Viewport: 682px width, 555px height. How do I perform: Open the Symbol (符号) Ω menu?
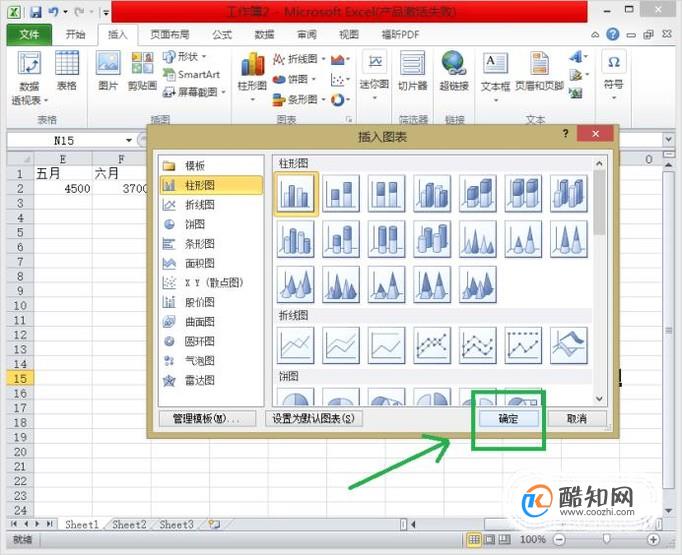click(614, 75)
